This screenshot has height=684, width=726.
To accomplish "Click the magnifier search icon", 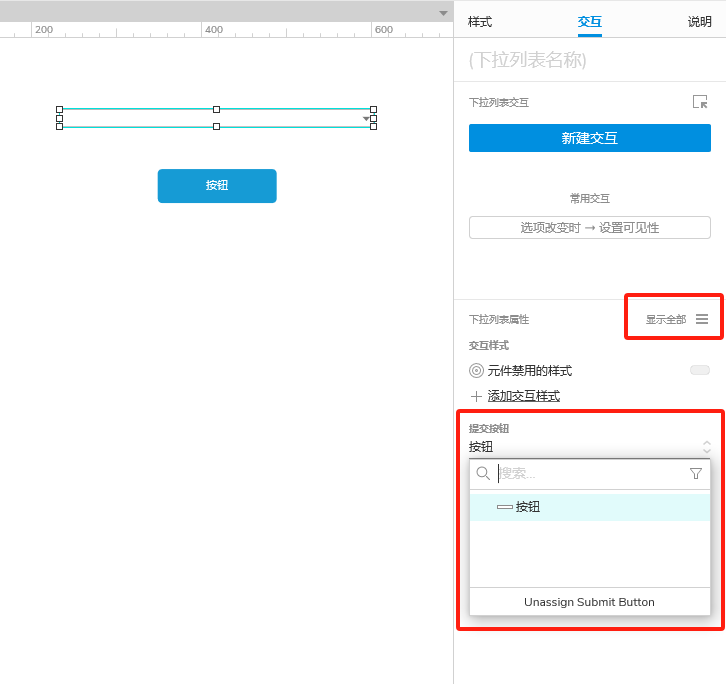I will (483, 473).
